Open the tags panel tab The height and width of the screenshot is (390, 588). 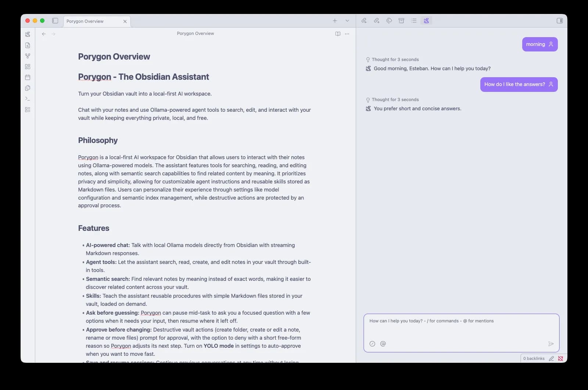tap(389, 21)
